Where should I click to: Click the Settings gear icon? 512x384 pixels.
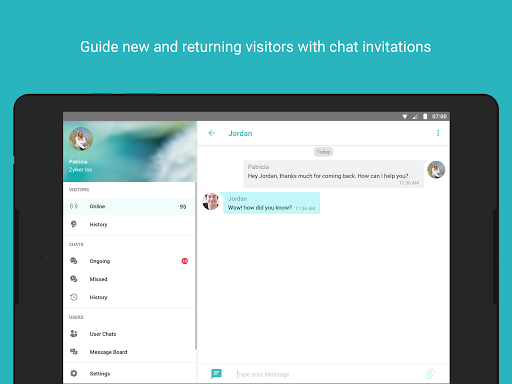coord(74,373)
